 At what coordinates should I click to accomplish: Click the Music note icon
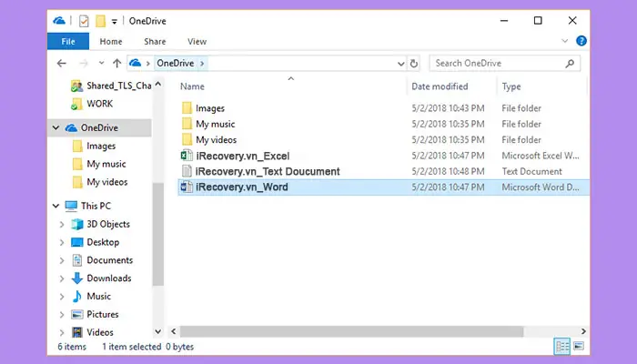click(76, 296)
